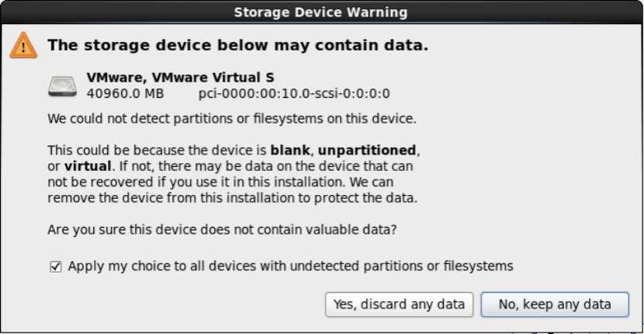Click the 'Storage Device Warning' title bar
This screenshot has width=644, height=334.
click(x=320, y=12)
